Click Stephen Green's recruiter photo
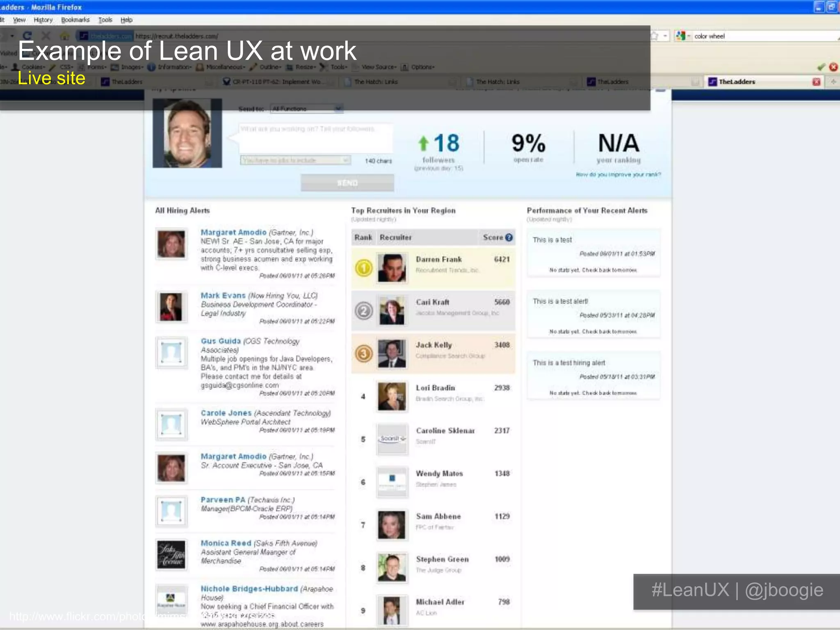 point(392,568)
